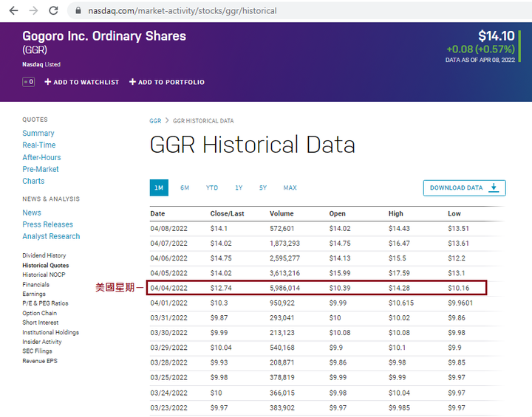This screenshot has height=417, width=532.
Task: Click the browser back arrow
Action: (x=13, y=11)
